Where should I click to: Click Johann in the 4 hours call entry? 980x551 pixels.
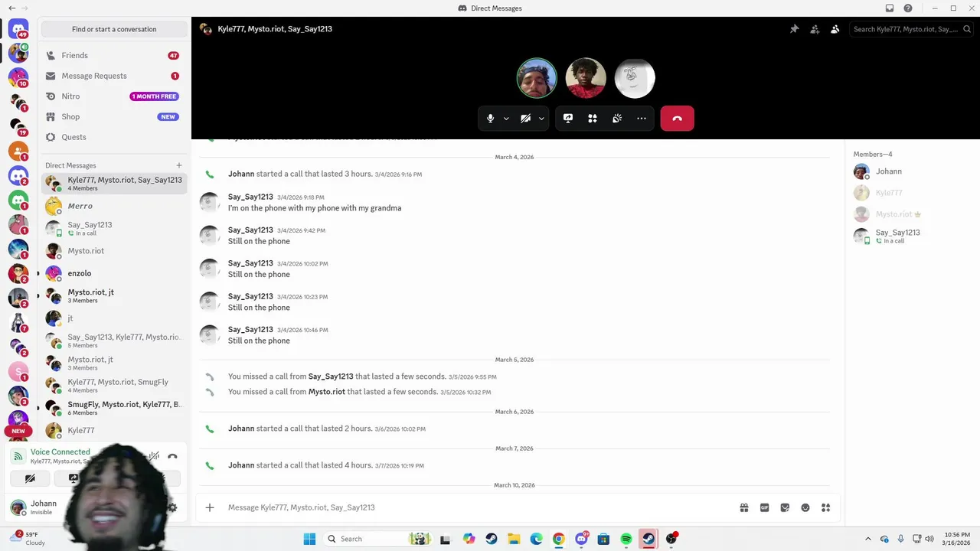pos(241,465)
